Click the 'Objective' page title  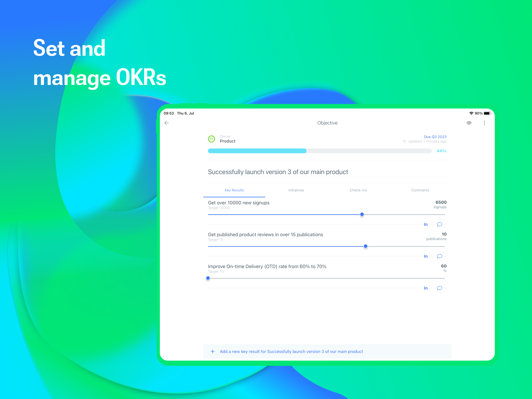[x=327, y=123]
